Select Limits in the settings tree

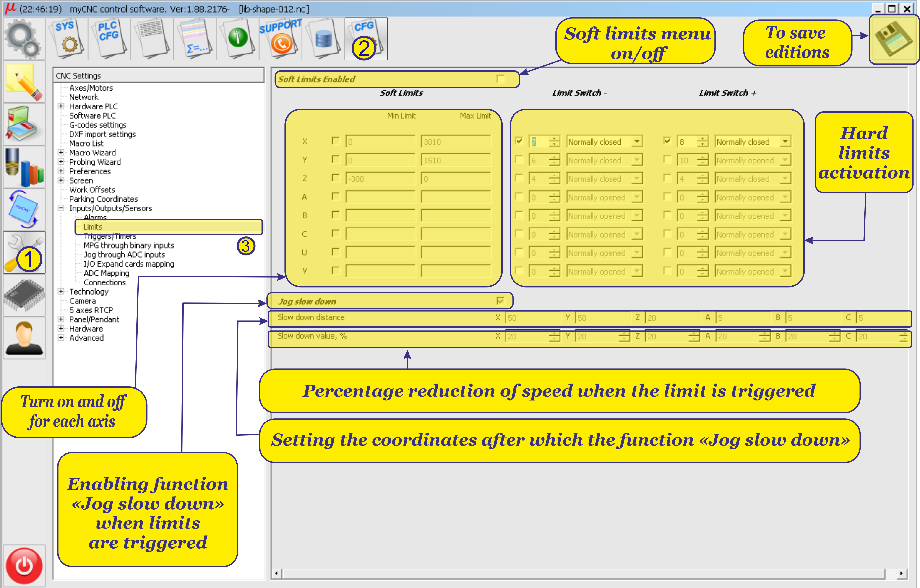click(93, 227)
